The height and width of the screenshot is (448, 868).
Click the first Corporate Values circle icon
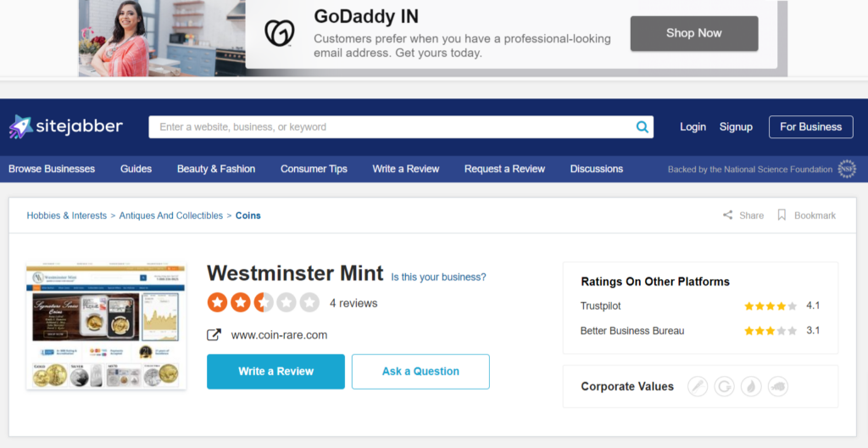(x=698, y=386)
